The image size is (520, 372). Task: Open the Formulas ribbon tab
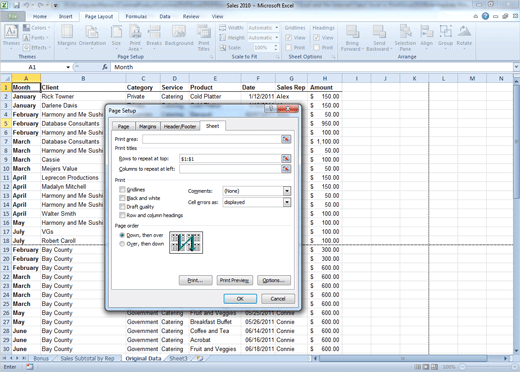point(136,16)
